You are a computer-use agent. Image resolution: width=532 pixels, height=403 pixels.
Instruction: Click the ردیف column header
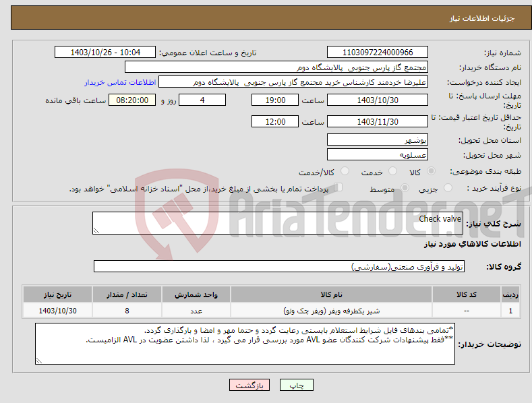click(x=510, y=294)
